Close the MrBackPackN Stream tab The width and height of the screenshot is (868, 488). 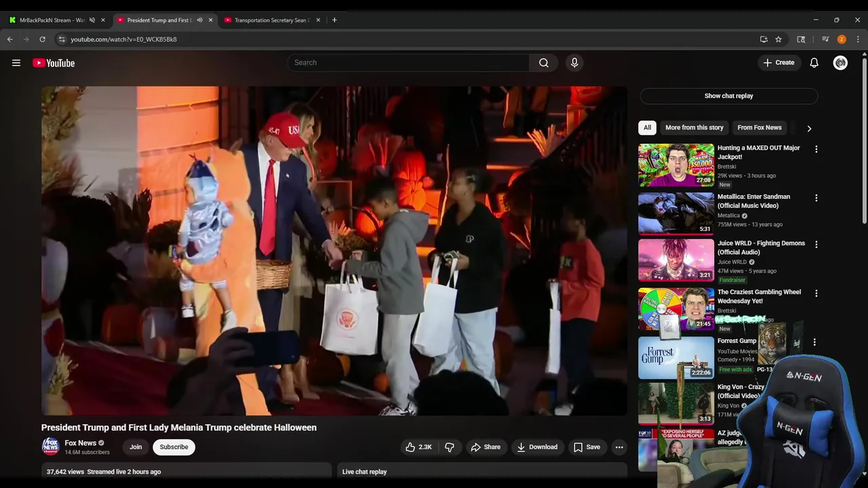pyautogui.click(x=103, y=20)
